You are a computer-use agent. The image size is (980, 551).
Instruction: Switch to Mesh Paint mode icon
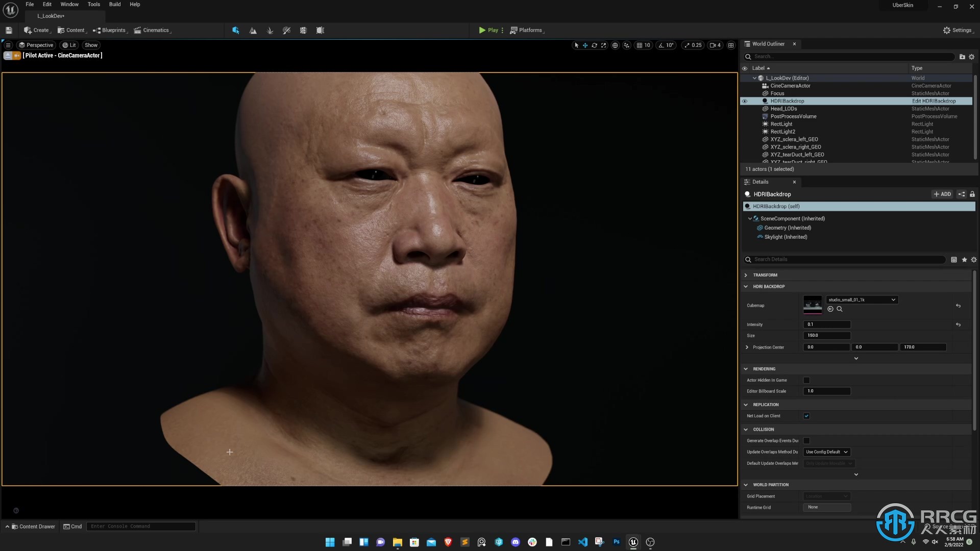(287, 30)
